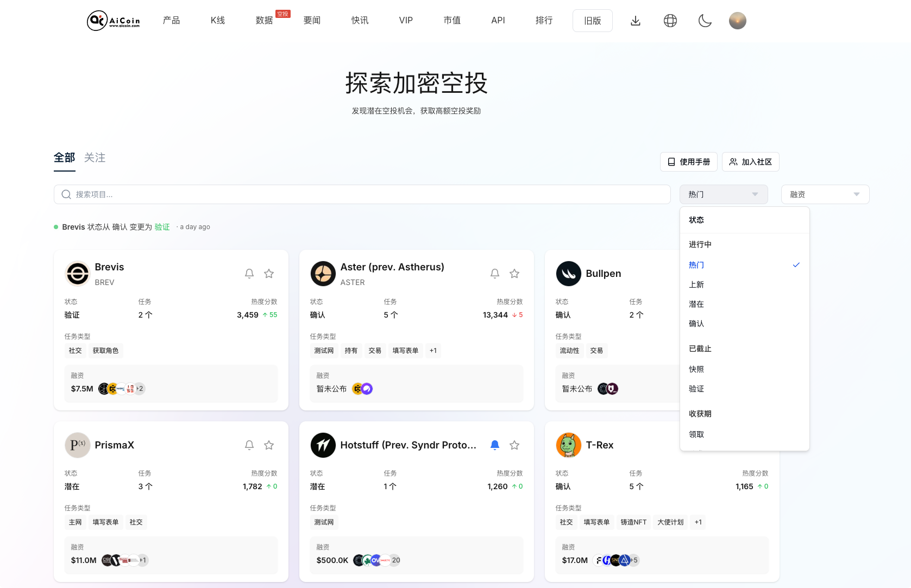Click the 搜索项目 search field
Viewport: 911px width, 588px height.
(362, 194)
